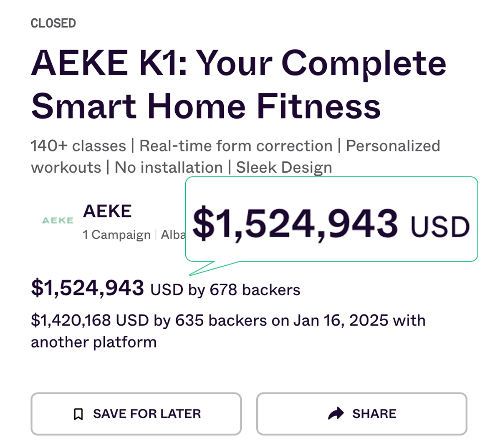The image size is (485, 448).
Task: View the creator's 1 Campaign link
Action: [116, 235]
